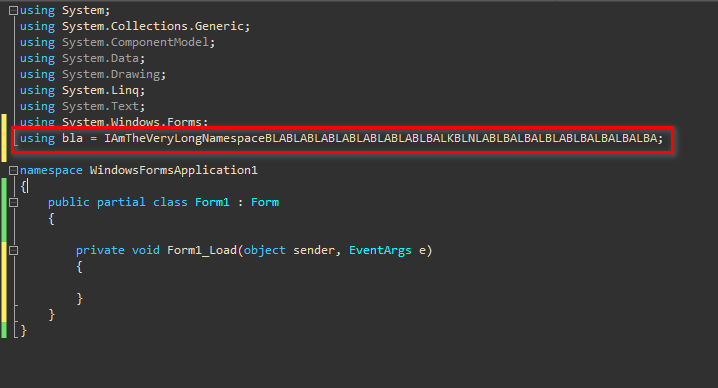This screenshot has height=388, width=718.
Task: Click 'System.Data' in using line
Action: tap(101, 58)
